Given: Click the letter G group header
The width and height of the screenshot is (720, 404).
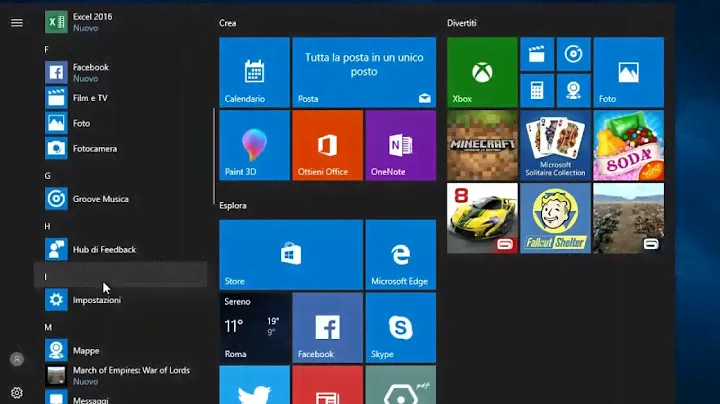Looking at the screenshot, I should (x=48, y=175).
